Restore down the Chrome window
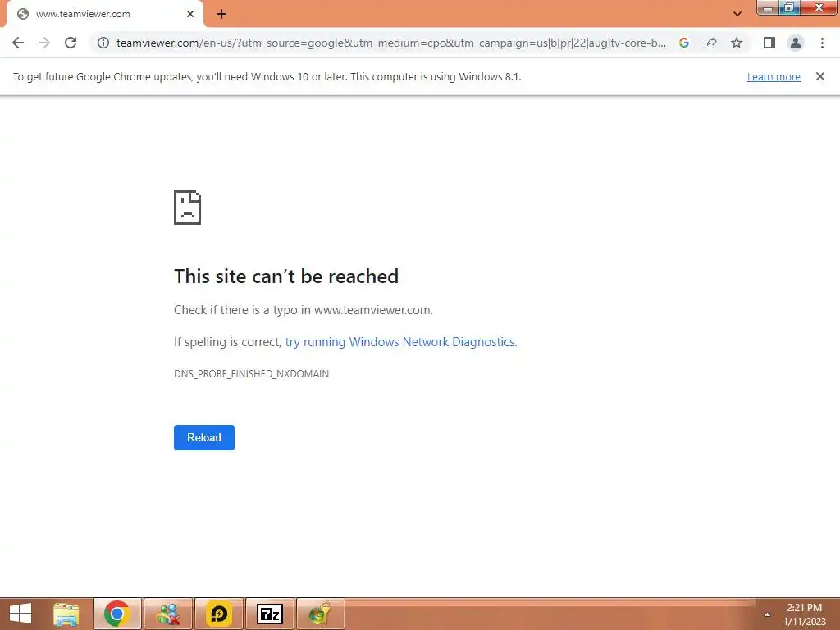 coord(789,8)
